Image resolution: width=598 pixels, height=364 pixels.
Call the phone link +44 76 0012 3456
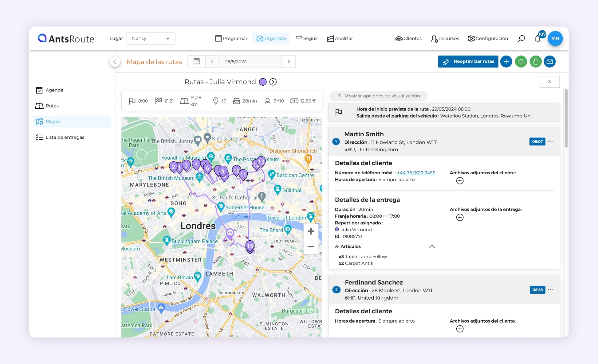click(x=416, y=172)
